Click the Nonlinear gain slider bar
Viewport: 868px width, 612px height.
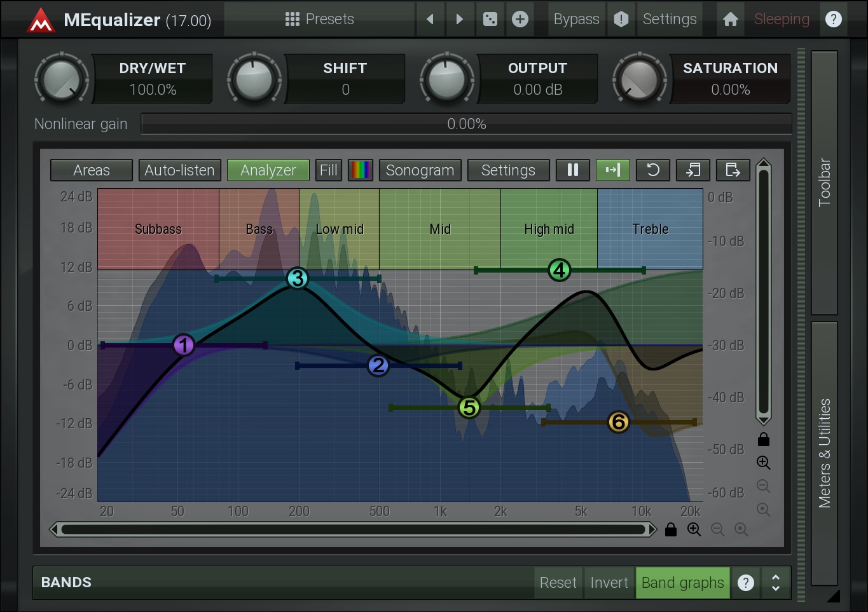pos(466,124)
